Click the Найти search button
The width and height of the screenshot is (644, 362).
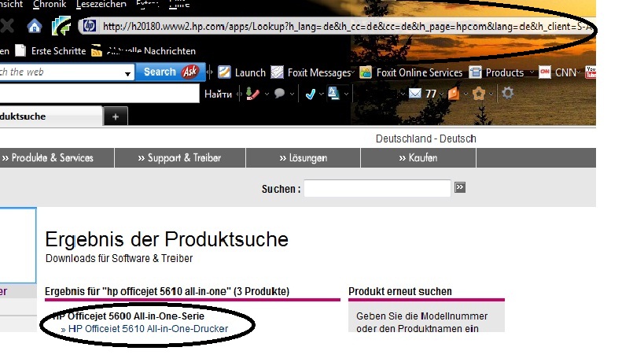[218, 94]
